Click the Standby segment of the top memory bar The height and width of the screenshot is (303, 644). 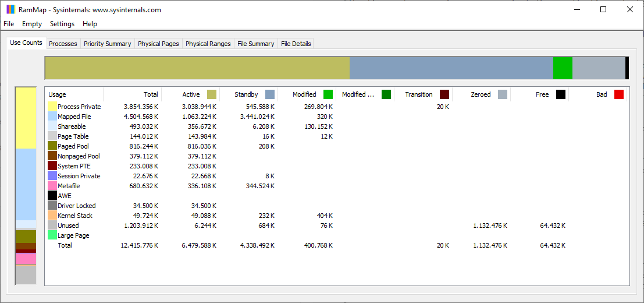451,68
